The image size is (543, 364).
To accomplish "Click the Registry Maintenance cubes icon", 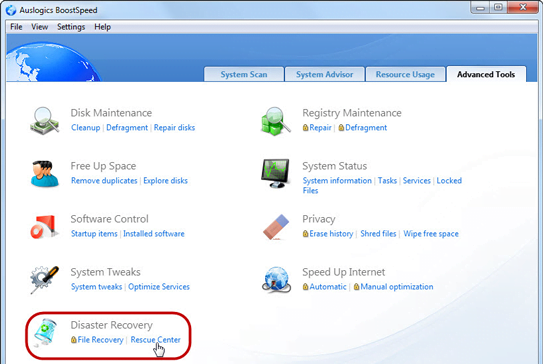I will 276,121.
